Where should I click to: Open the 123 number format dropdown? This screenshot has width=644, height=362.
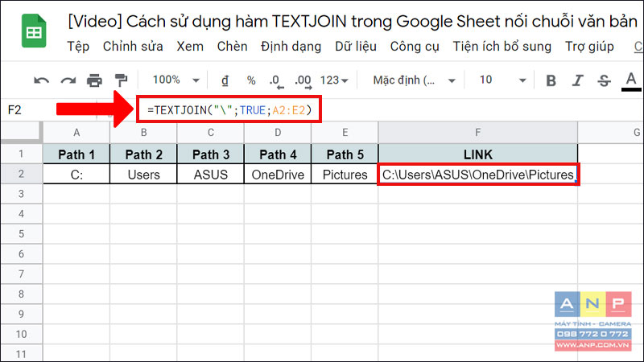(334, 80)
